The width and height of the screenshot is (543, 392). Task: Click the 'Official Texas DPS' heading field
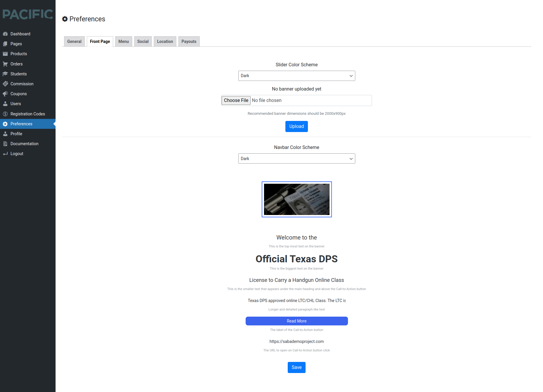(297, 259)
